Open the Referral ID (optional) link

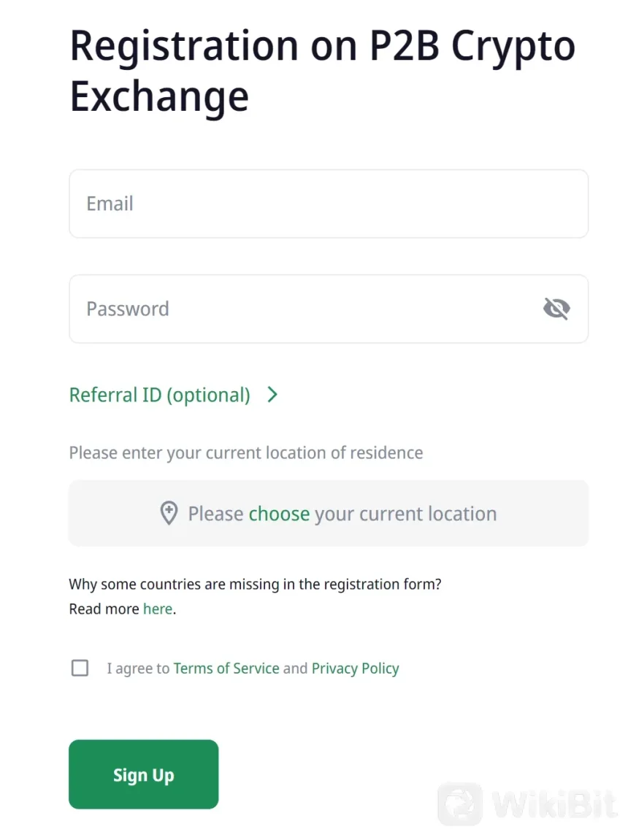click(x=160, y=395)
